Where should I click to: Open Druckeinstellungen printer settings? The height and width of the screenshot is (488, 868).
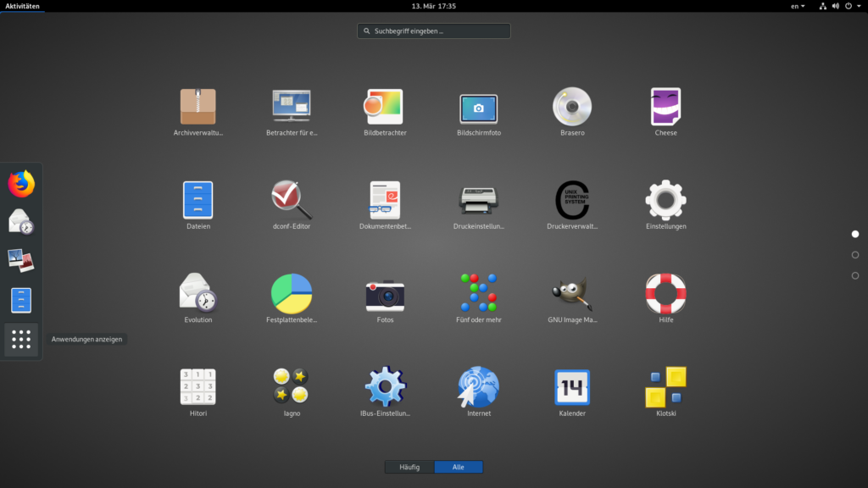(x=479, y=205)
